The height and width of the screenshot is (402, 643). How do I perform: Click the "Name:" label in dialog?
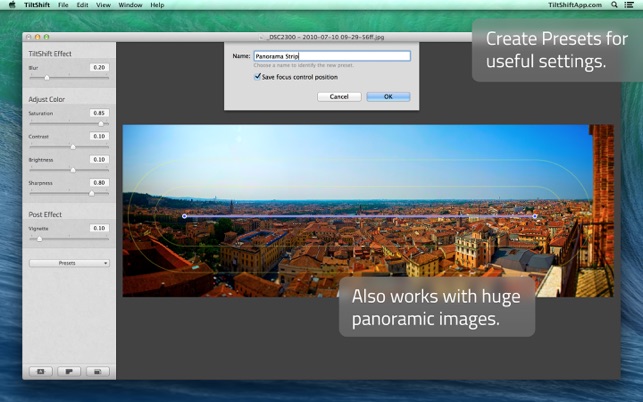(241, 56)
